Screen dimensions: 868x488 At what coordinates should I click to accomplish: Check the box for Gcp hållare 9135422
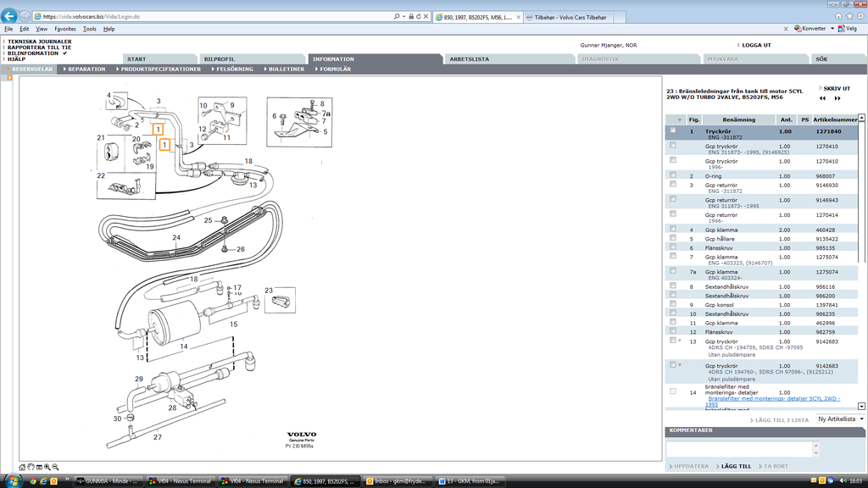click(x=672, y=238)
